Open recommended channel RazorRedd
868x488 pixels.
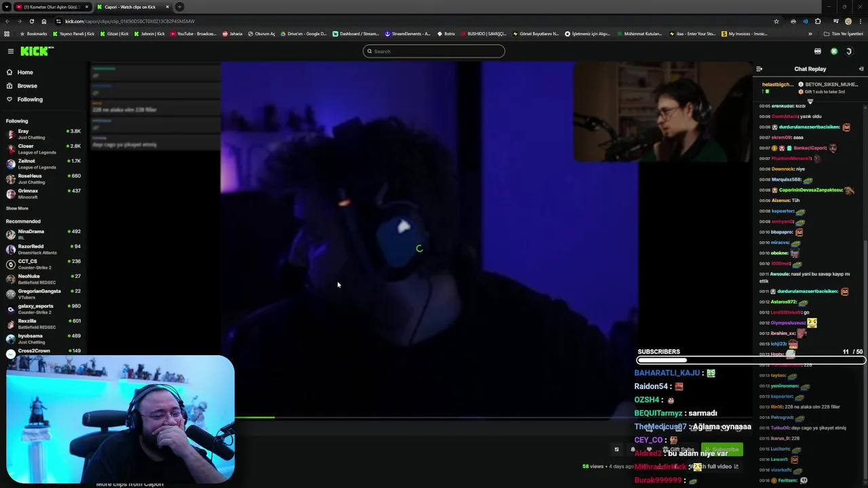pos(43,249)
